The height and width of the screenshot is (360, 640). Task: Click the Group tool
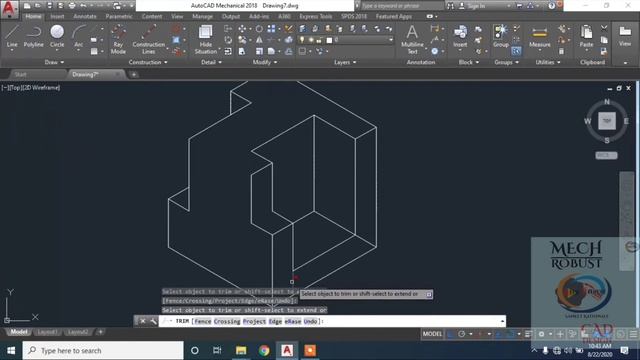pos(501,36)
